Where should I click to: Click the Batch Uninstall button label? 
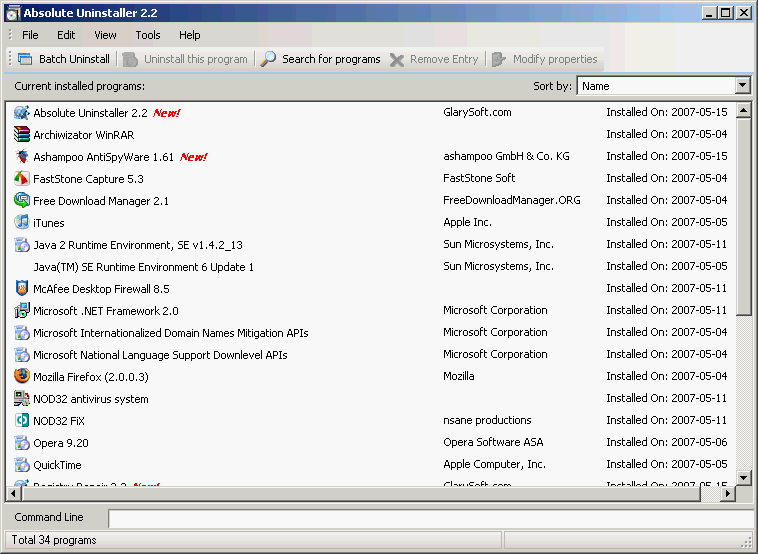click(74, 59)
